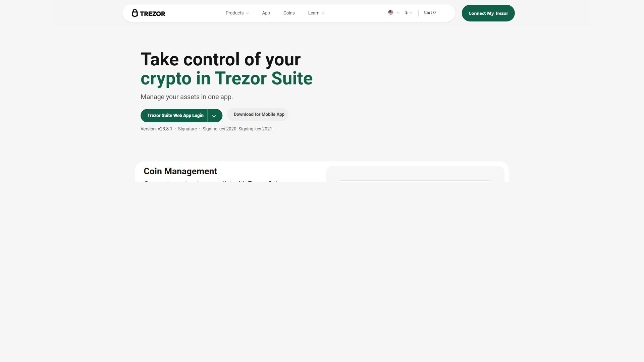Open the Coins page
Image resolution: width=644 pixels, height=362 pixels.
(289, 13)
